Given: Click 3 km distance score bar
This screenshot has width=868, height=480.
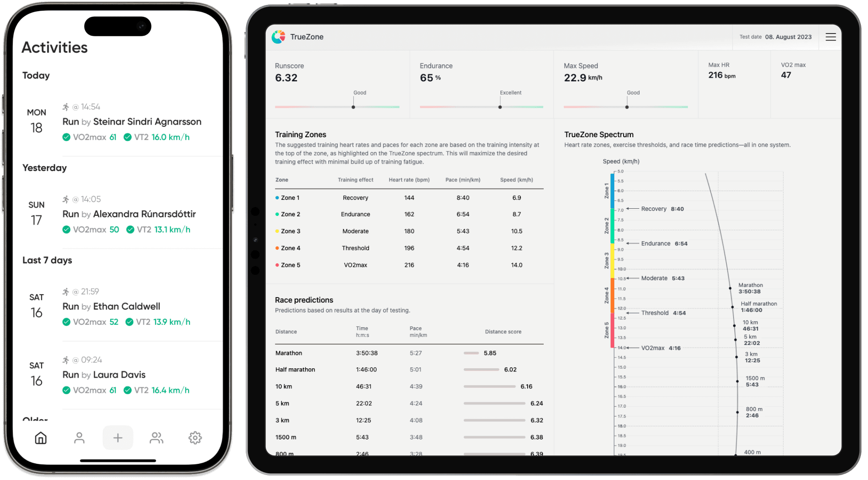Looking at the screenshot, I should 495,421.
